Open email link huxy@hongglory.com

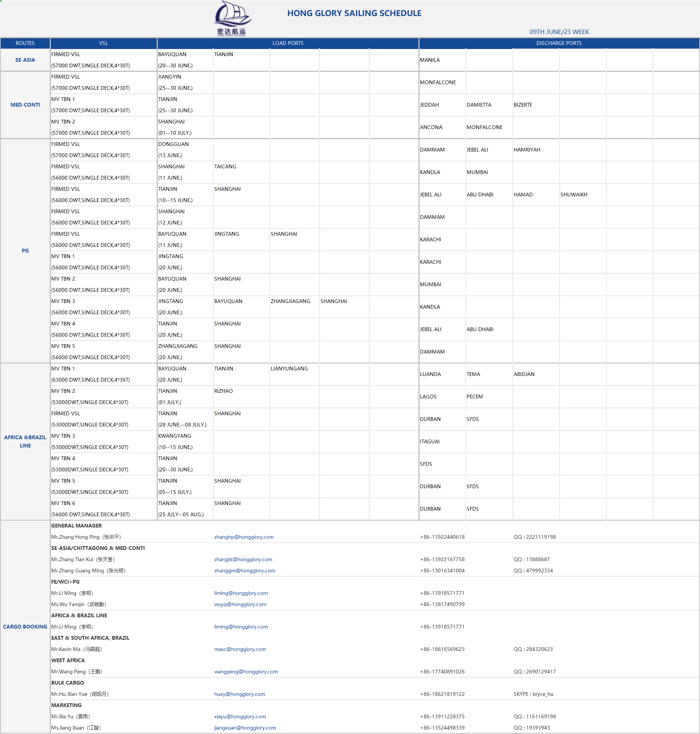point(239,694)
